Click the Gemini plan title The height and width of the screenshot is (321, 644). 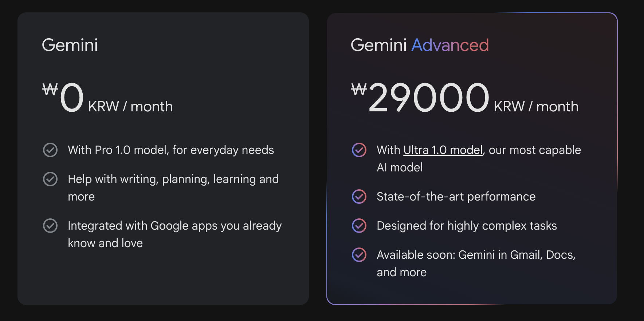[70, 45]
